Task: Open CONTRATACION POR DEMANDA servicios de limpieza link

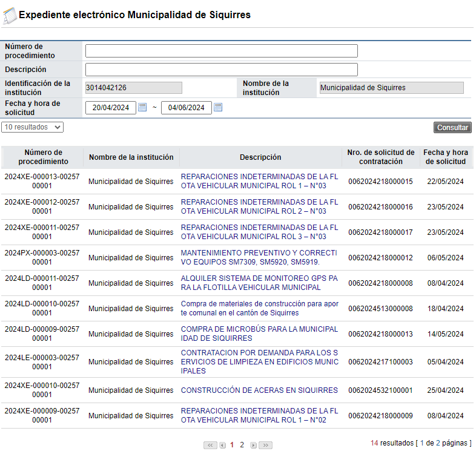Action: pyautogui.click(x=260, y=362)
